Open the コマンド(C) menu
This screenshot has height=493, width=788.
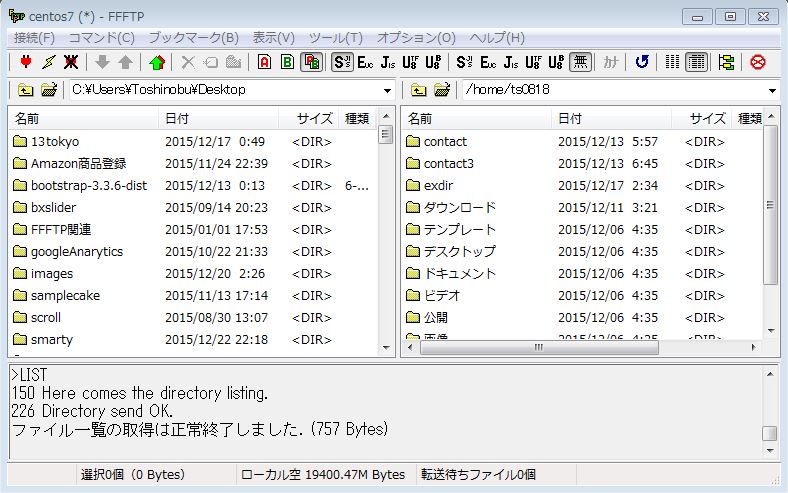point(102,38)
